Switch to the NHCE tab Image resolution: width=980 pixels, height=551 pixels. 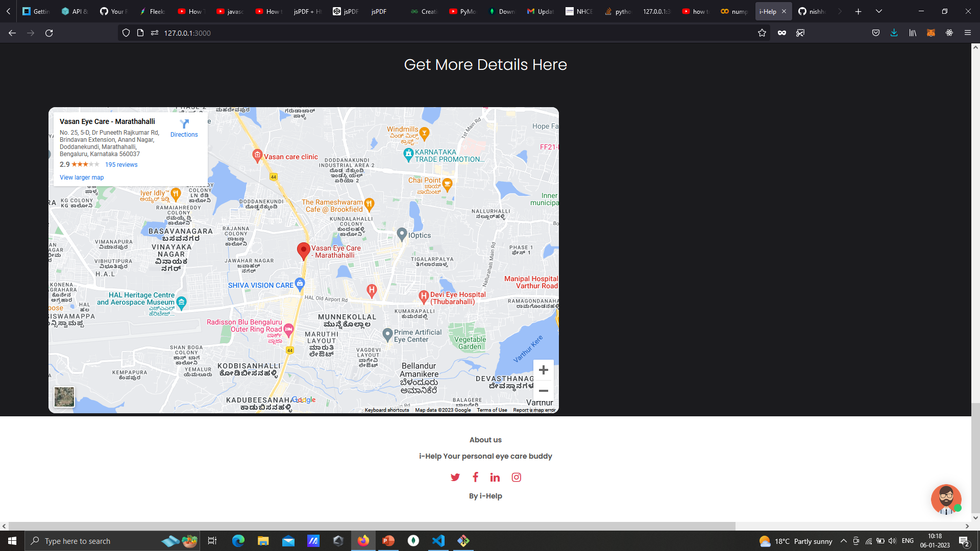pos(579,11)
